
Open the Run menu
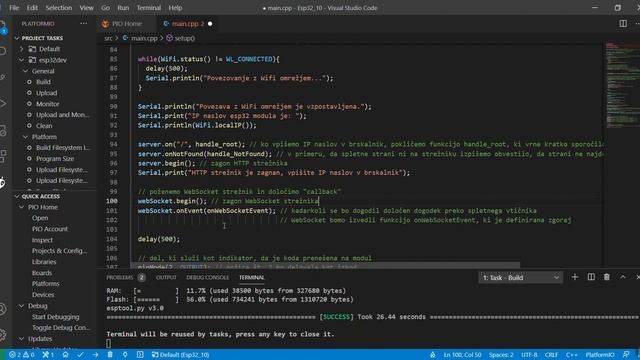[x=123, y=8]
